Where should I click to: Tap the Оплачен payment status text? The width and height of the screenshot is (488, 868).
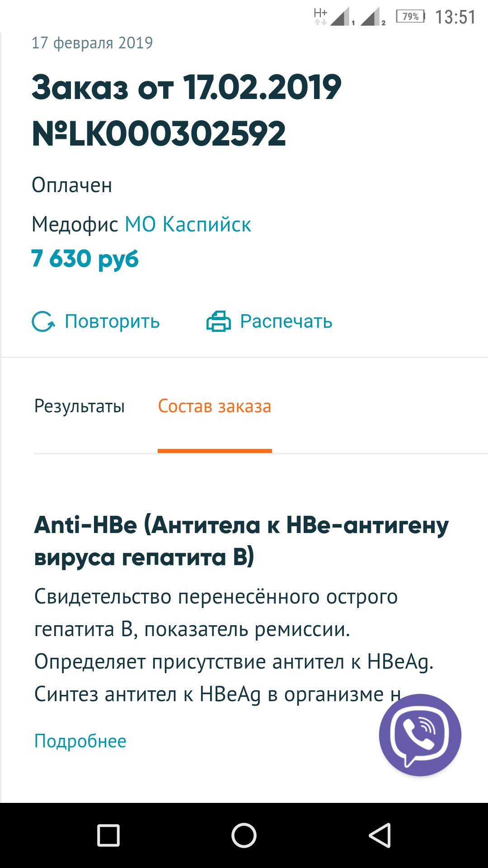click(72, 185)
